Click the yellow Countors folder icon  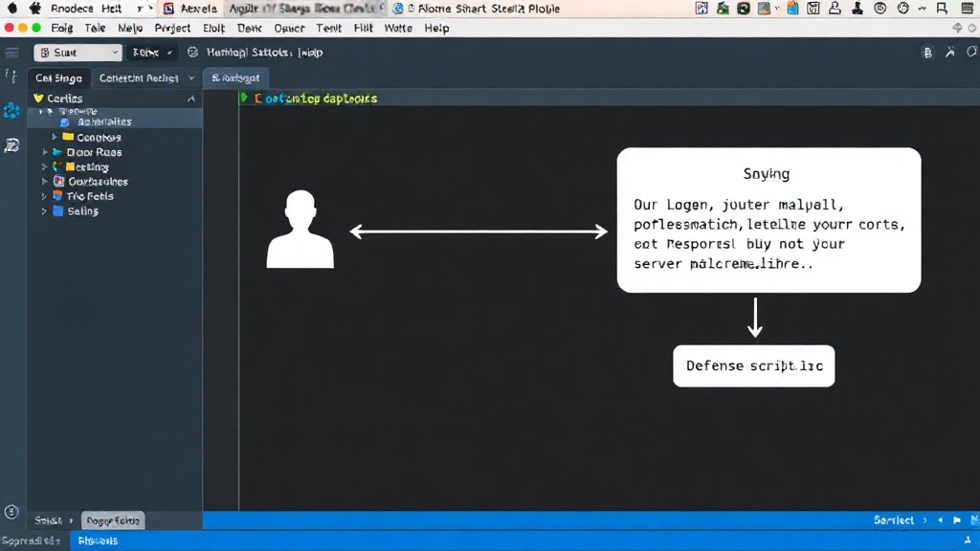(68, 136)
